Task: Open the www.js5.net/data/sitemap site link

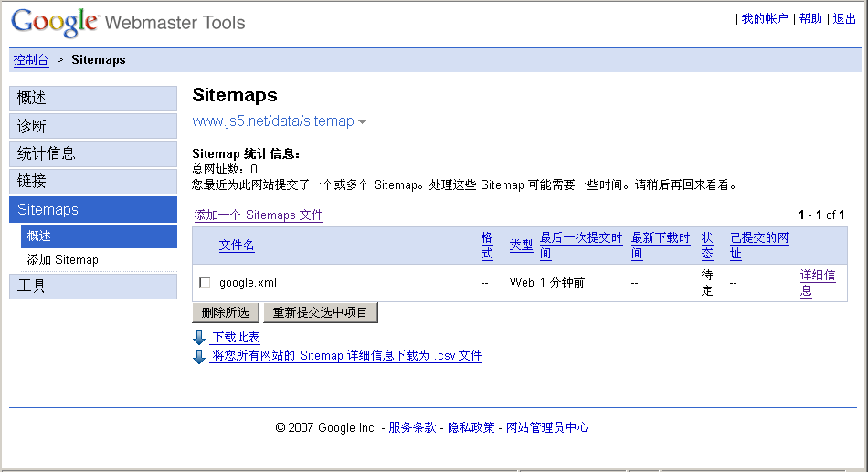Action: point(273,121)
